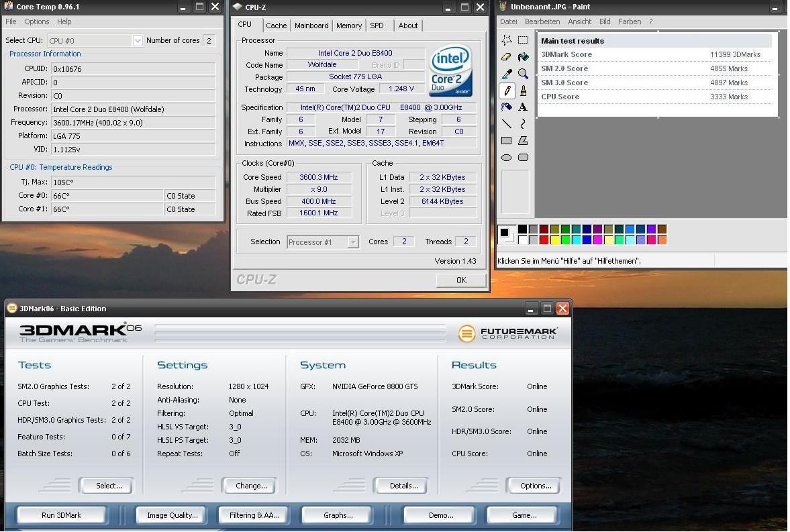The width and height of the screenshot is (790, 532).
Task: Pick the yellow swatch in Paint's palette
Action: [554, 240]
